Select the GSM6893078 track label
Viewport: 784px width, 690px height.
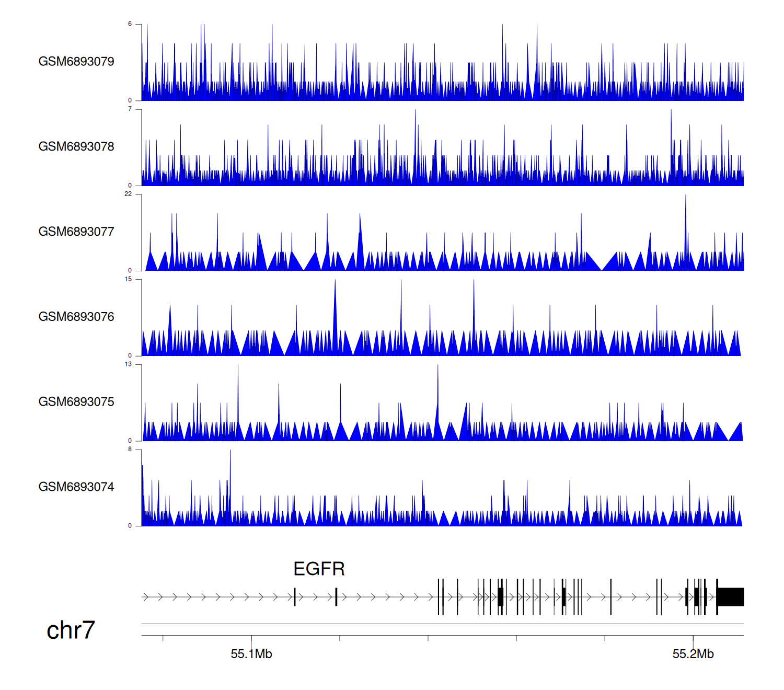point(76,147)
